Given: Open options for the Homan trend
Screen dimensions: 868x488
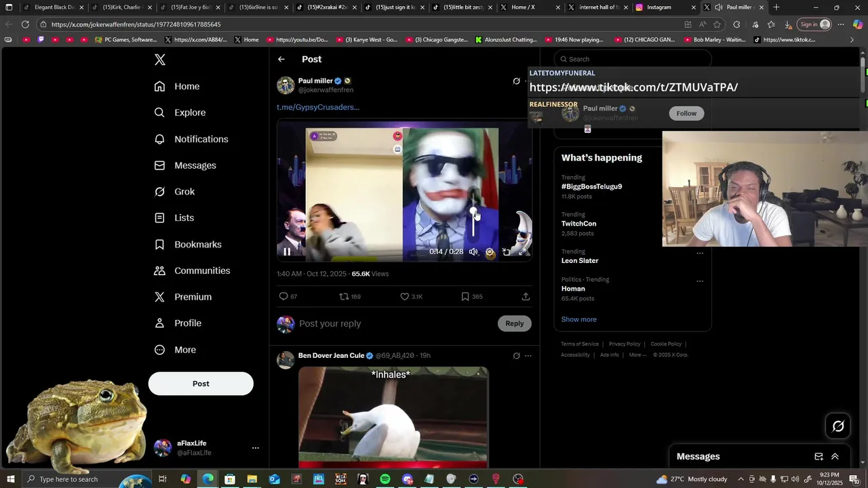Looking at the screenshot, I should (700, 281).
